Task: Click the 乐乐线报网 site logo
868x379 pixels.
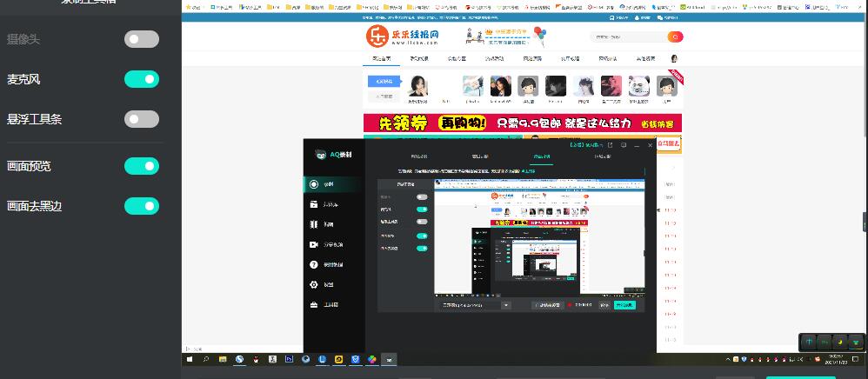Action: (x=403, y=37)
